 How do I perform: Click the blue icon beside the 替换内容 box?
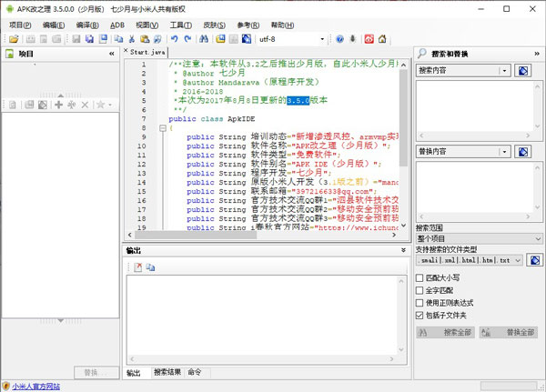(x=522, y=152)
